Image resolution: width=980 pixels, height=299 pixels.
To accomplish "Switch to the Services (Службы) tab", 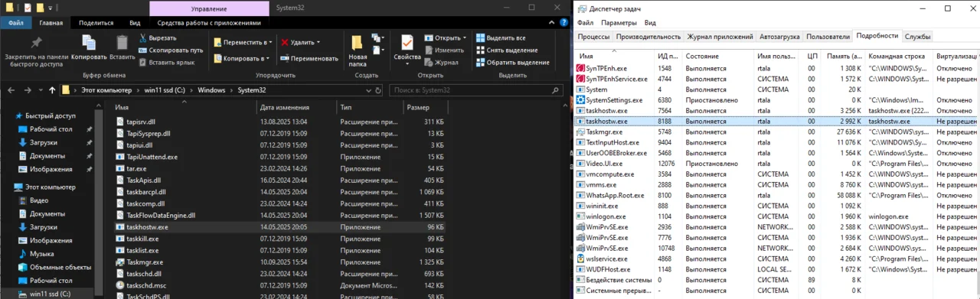I will pos(917,36).
